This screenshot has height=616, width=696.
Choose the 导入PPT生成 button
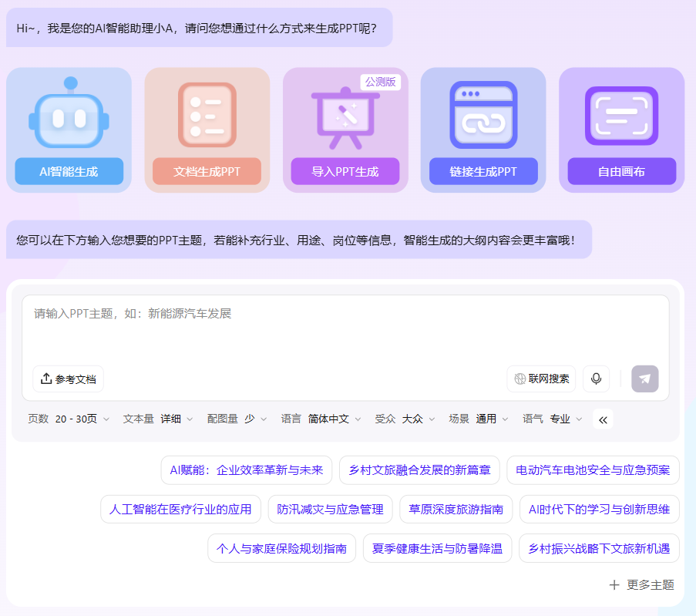(345, 171)
